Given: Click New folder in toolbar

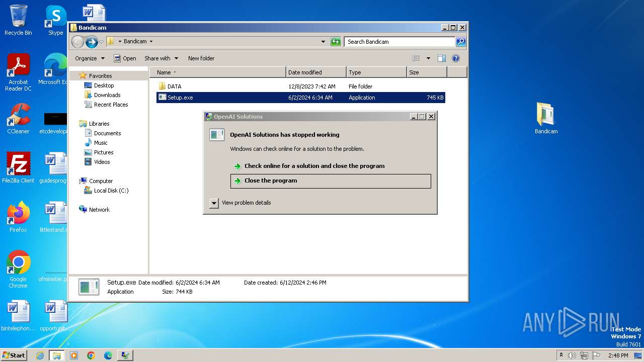Looking at the screenshot, I should pos(201,58).
